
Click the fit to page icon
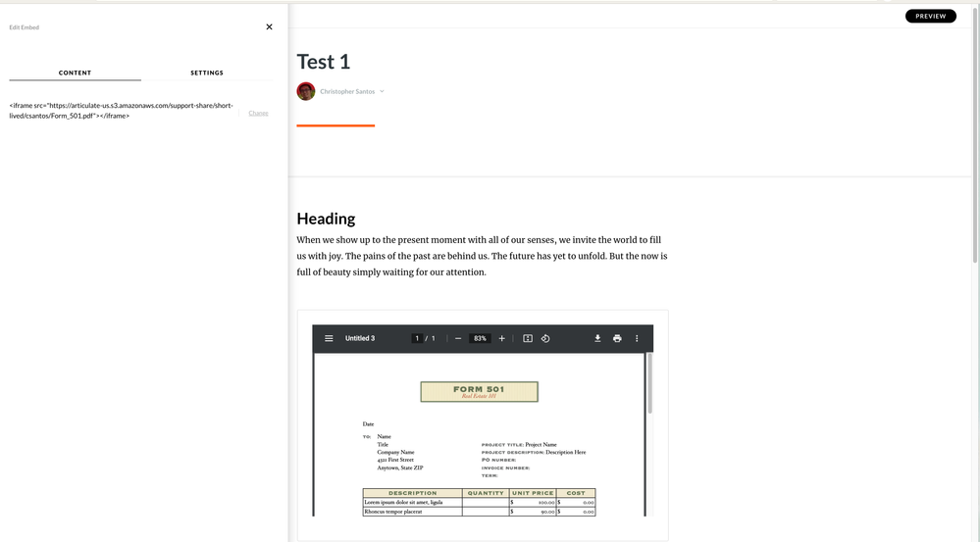[528, 338]
